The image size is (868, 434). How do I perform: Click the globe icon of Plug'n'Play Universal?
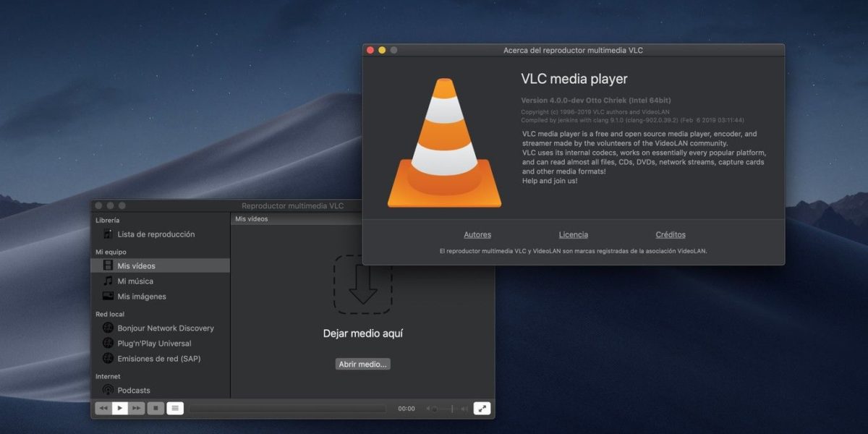tap(108, 344)
